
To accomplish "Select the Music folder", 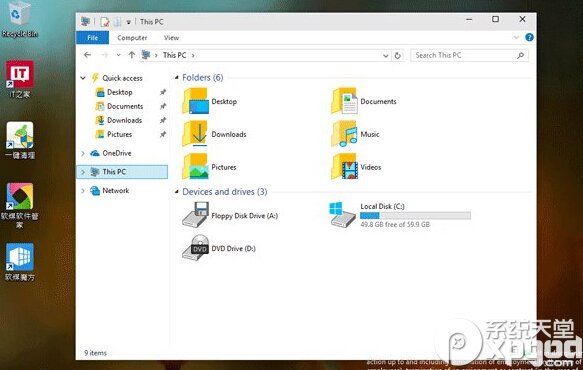I will point(355,134).
